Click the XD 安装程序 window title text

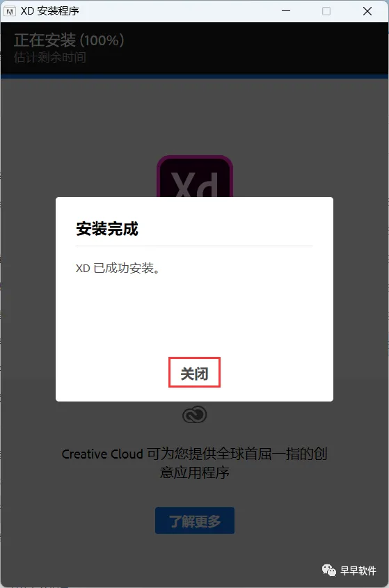coord(50,11)
